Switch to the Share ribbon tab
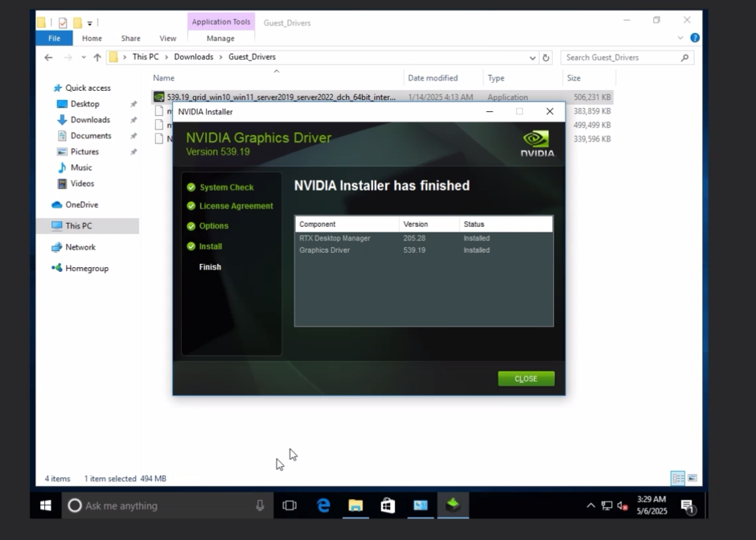This screenshot has height=540, width=756. click(130, 38)
